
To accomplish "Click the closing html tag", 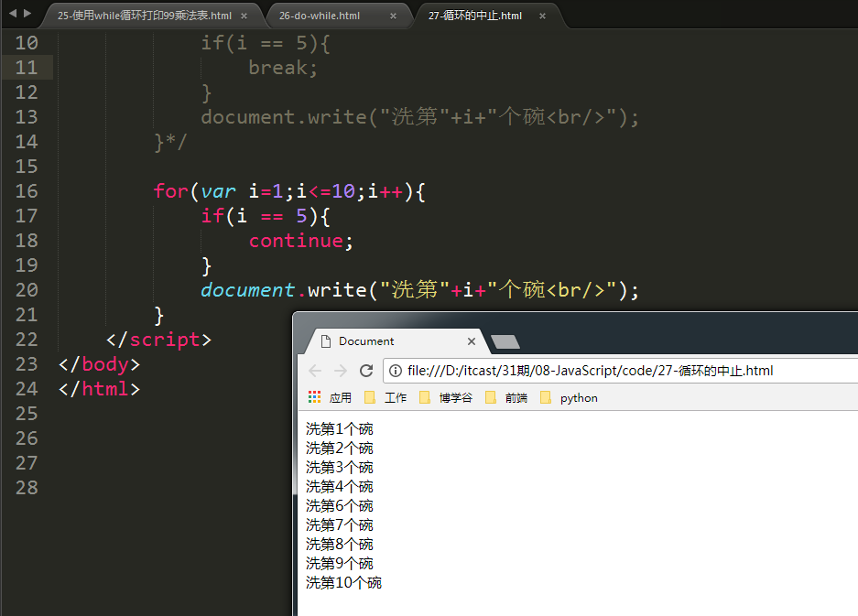I will (99, 389).
